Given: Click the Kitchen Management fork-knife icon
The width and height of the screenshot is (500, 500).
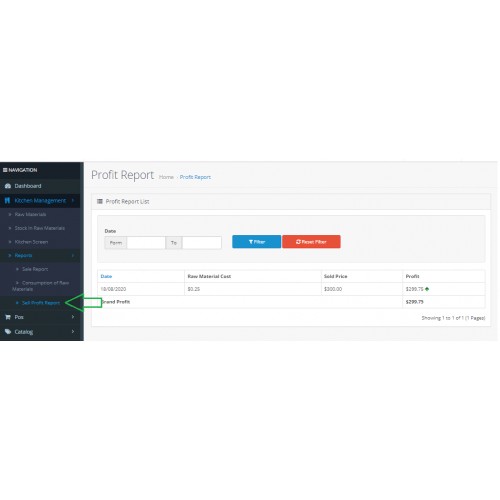Looking at the screenshot, I should (7, 200).
